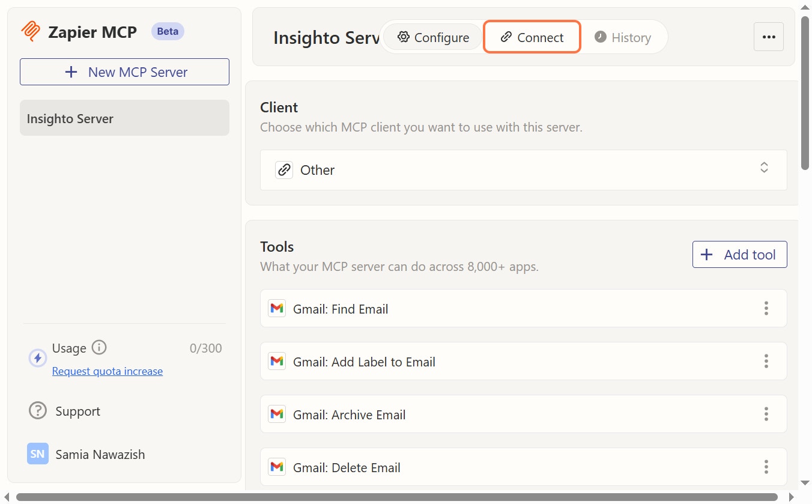This screenshot has width=812, height=504.
Task: Open options for Gmail: Add Label to Email
Action: 766,362
